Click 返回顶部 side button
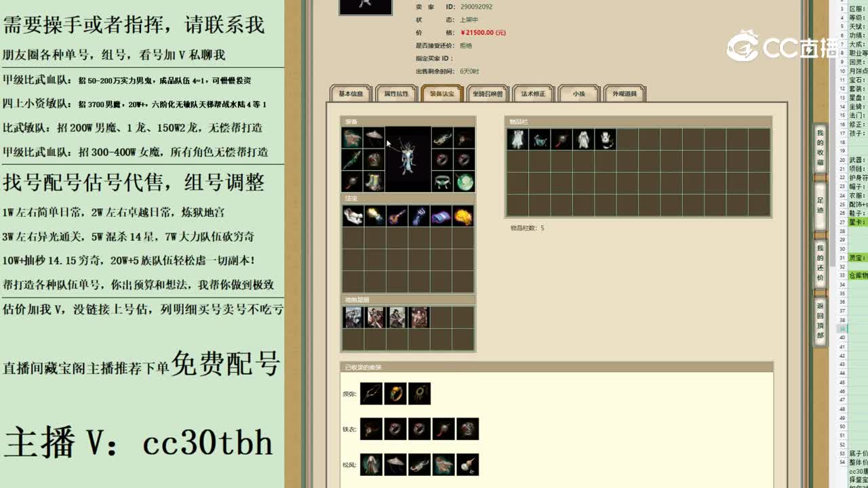This screenshot has height=488, width=868. pyautogui.click(x=820, y=321)
